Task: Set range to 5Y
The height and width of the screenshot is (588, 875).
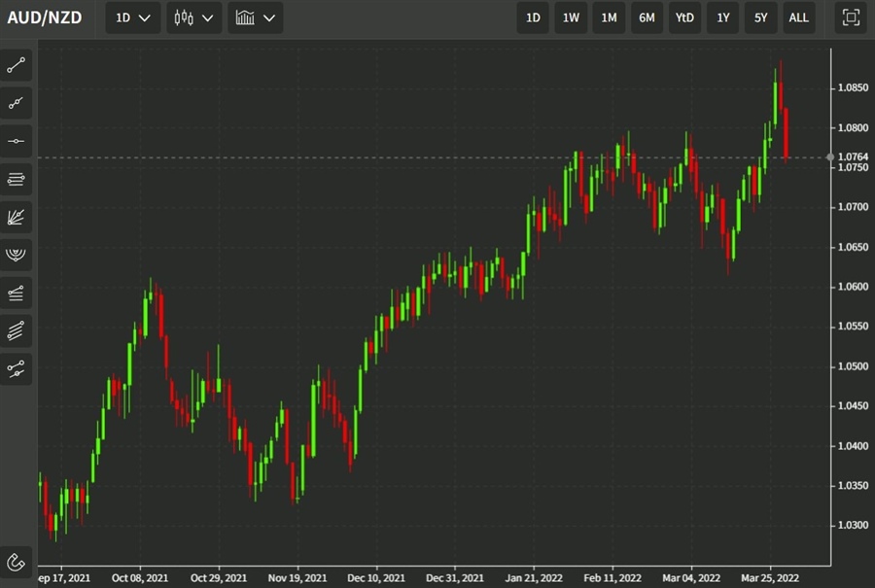Action: (760, 17)
